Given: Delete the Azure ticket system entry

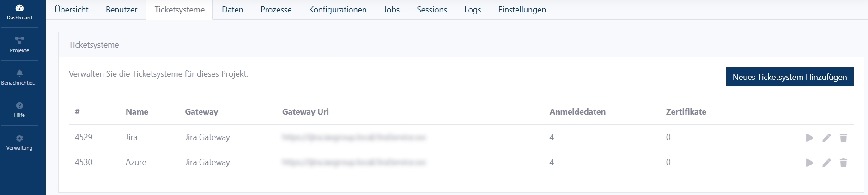Looking at the screenshot, I should 843,163.
